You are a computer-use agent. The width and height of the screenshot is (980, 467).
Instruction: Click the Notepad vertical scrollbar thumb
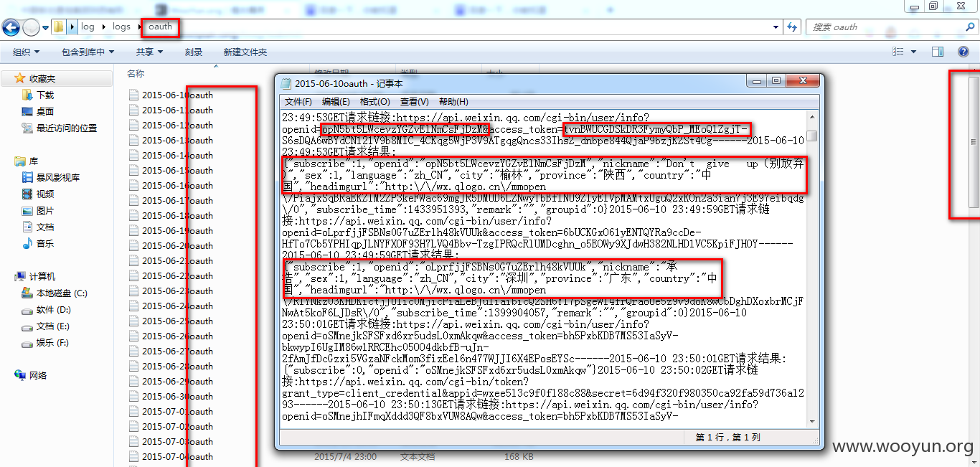point(811,136)
